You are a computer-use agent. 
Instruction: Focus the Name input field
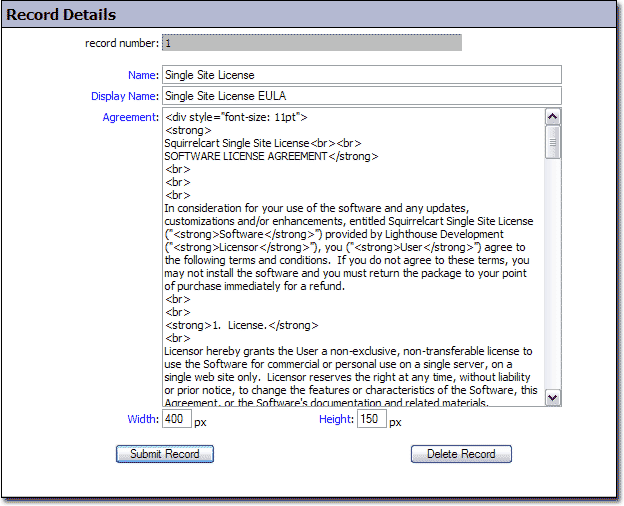click(361, 75)
